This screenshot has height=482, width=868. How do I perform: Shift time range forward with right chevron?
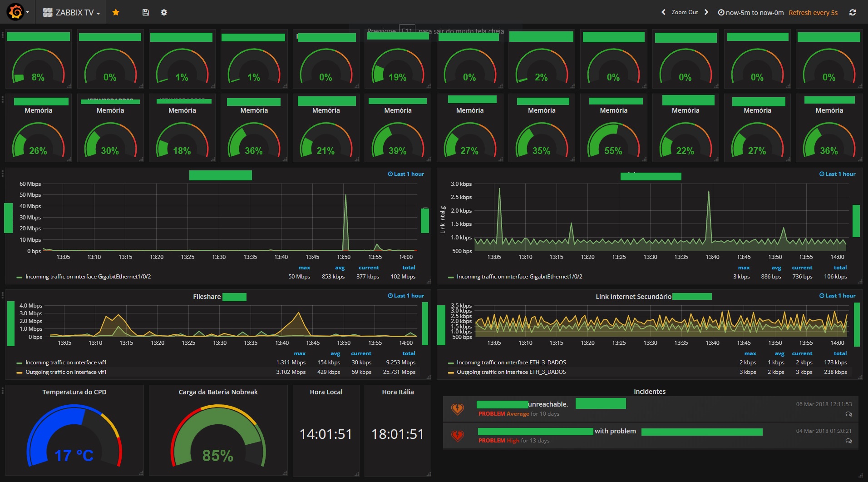click(x=706, y=12)
